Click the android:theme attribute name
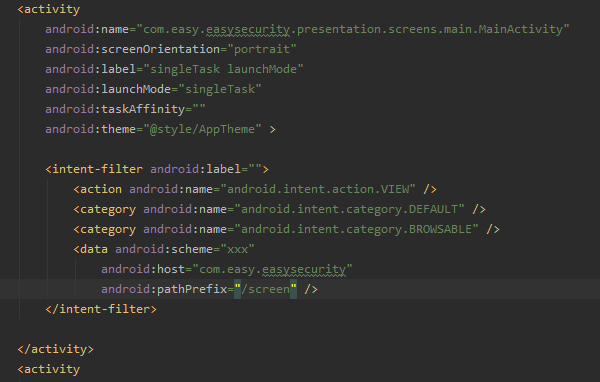 tap(91, 129)
